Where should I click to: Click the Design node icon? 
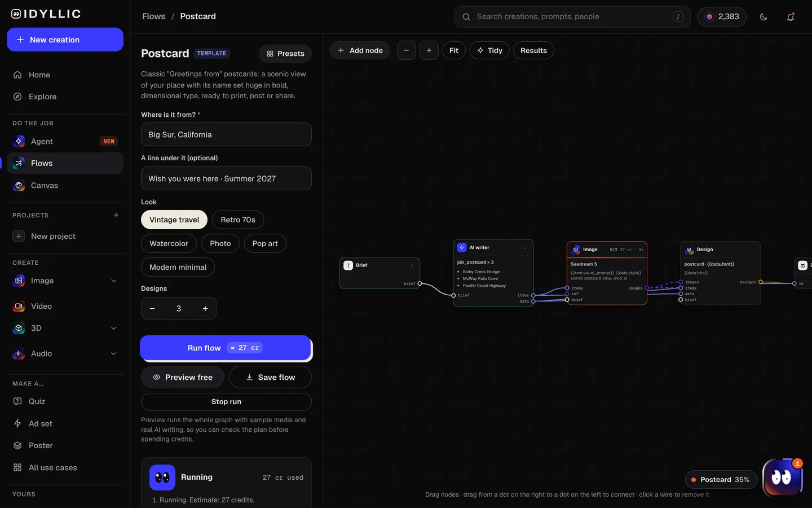click(689, 249)
